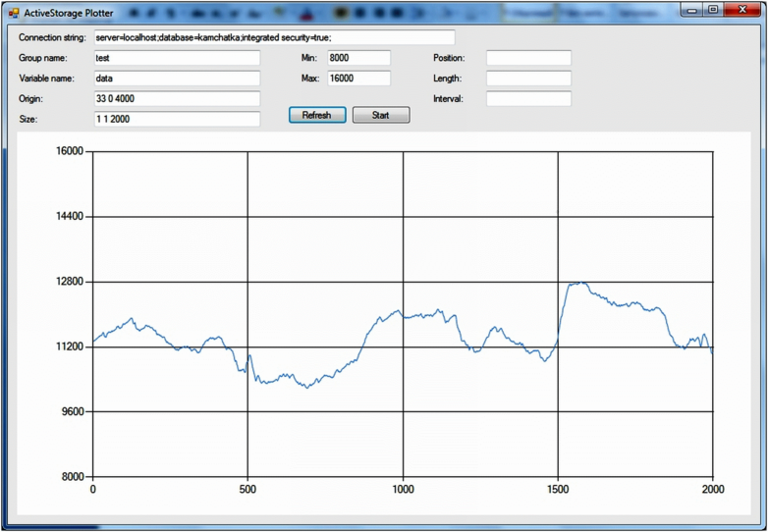Click the empty Interval input field
Image resolution: width=768 pixels, height=532 pixels.
click(528, 99)
